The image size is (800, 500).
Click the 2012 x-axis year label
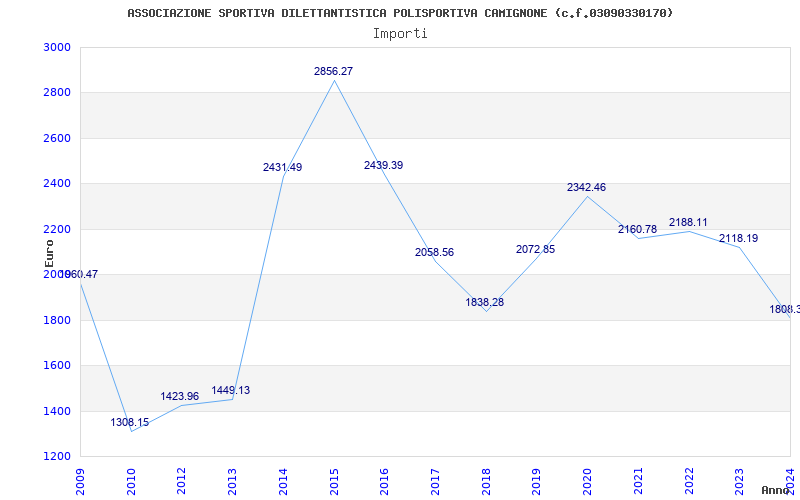(x=182, y=482)
